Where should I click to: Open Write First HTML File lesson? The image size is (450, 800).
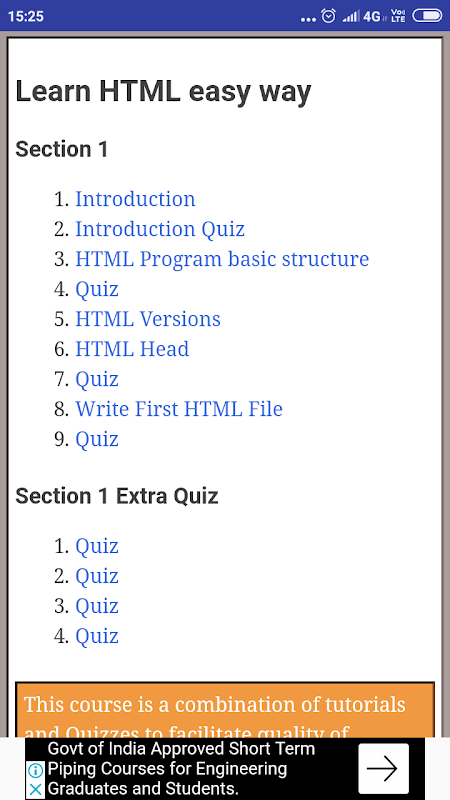(179, 409)
